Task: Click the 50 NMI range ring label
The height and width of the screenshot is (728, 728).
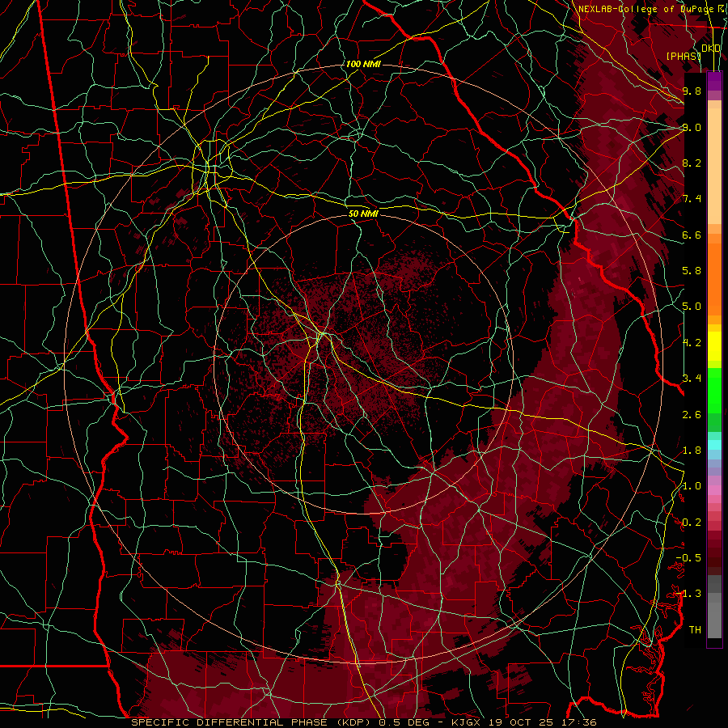Action: tap(363, 214)
